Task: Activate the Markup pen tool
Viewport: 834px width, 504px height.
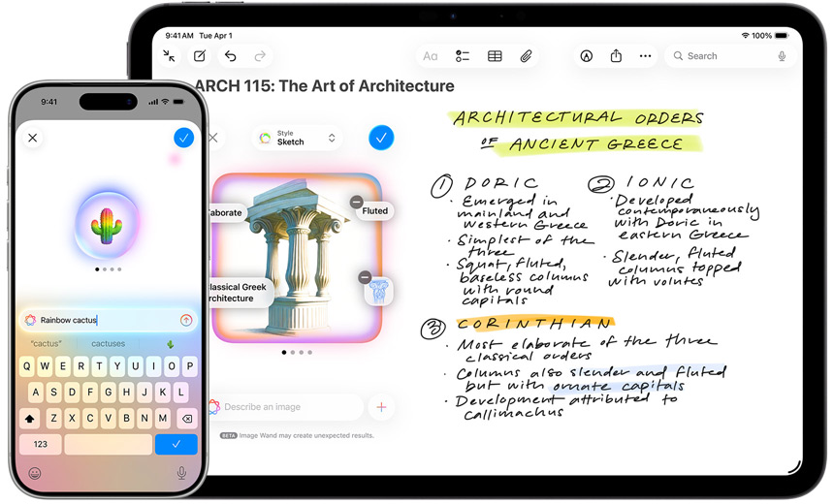Action: [586, 56]
